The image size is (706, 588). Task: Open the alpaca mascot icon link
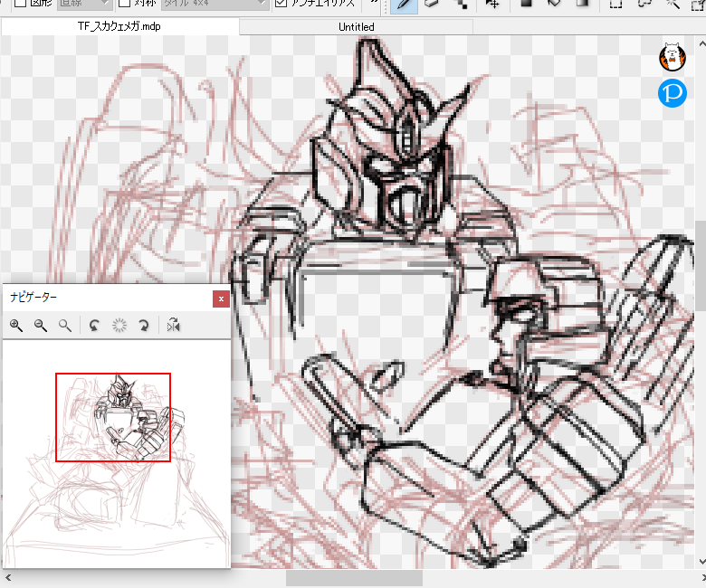click(673, 57)
